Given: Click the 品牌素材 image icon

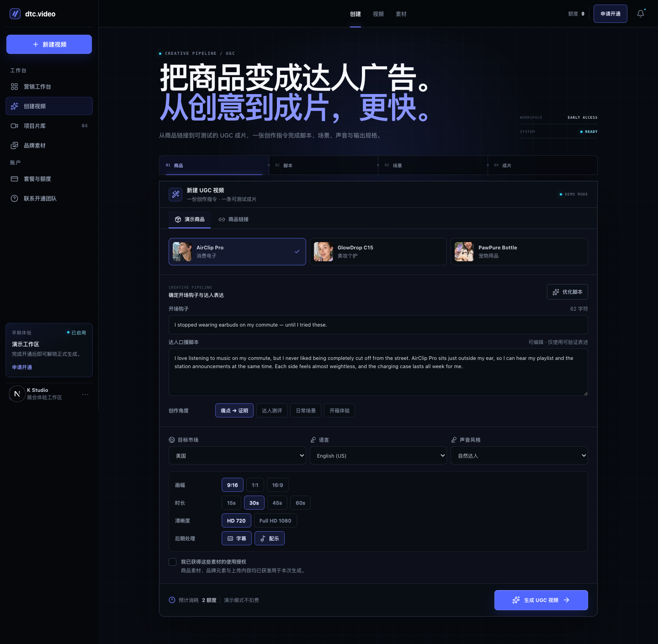Looking at the screenshot, I should point(15,145).
